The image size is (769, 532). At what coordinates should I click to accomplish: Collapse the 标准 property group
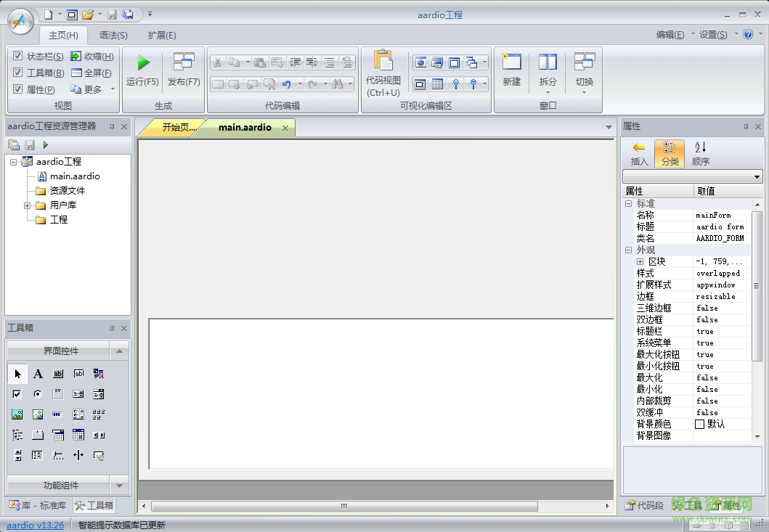628,204
